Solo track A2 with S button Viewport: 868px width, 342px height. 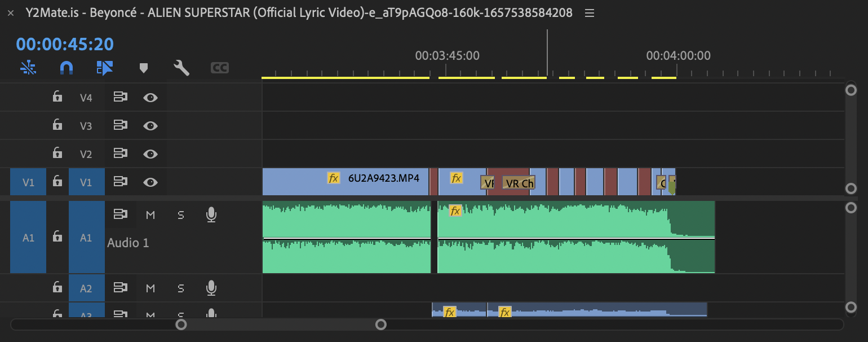coord(181,288)
